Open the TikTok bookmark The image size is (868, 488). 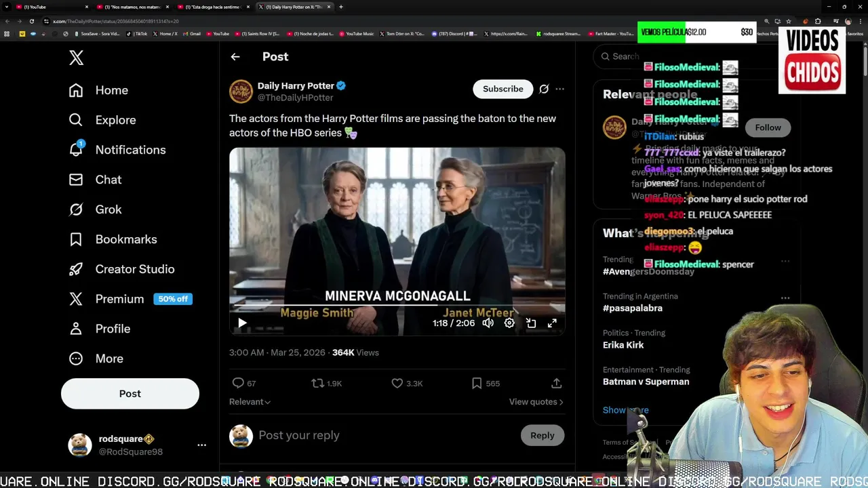coord(138,33)
